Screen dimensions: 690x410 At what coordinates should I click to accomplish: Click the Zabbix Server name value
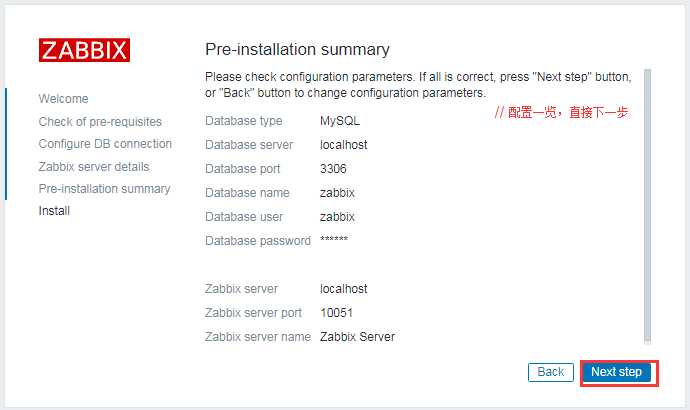357,337
